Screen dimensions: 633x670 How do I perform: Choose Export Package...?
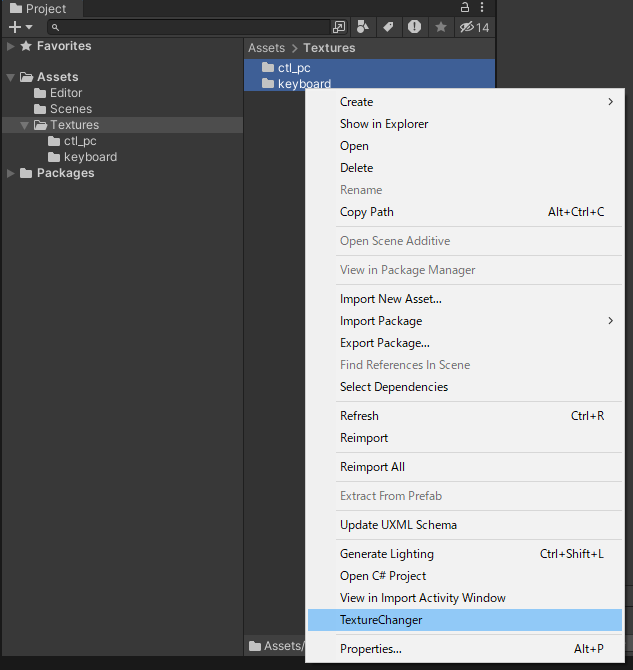(465, 343)
